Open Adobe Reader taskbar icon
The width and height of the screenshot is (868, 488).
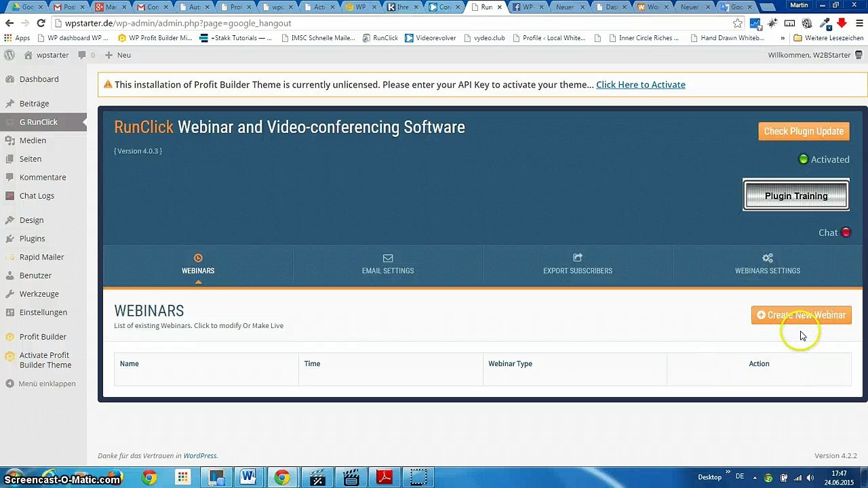pyautogui.click(x=384, y=478)
